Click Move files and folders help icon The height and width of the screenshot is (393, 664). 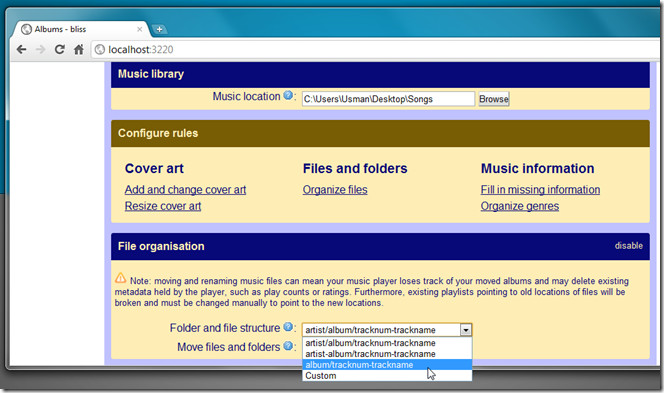point(288,346)
